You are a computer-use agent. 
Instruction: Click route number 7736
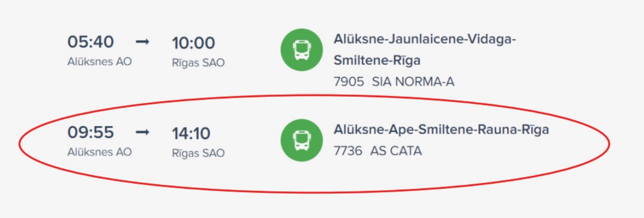pos(348,151)
